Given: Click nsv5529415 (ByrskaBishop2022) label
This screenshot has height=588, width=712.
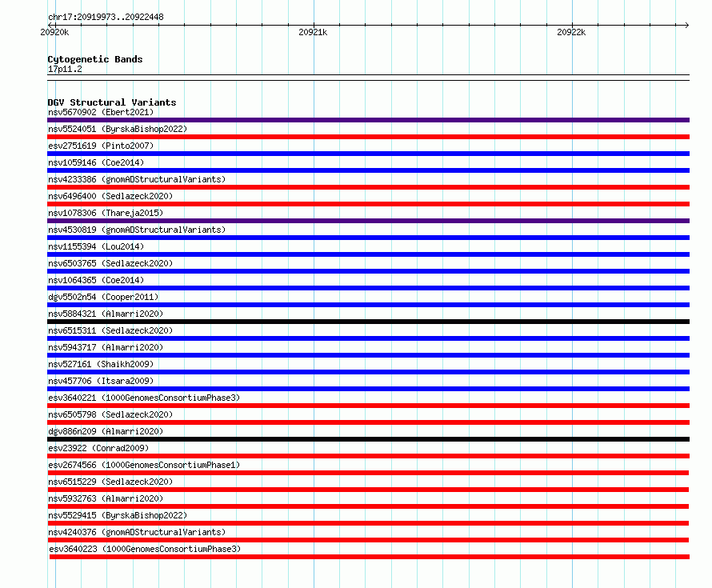Looking at the screenshot, I should click(x=118, y=515).
